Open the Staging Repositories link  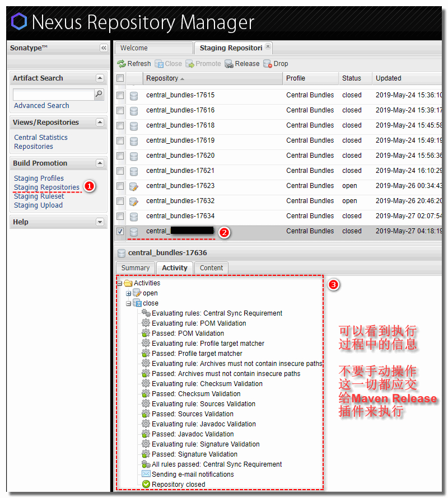46,187
